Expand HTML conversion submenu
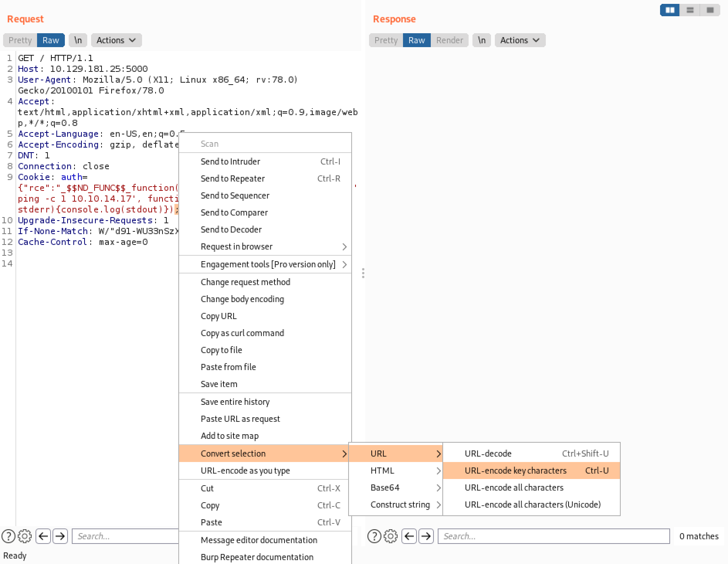This screenshot has height=564, width=728. 396,471
